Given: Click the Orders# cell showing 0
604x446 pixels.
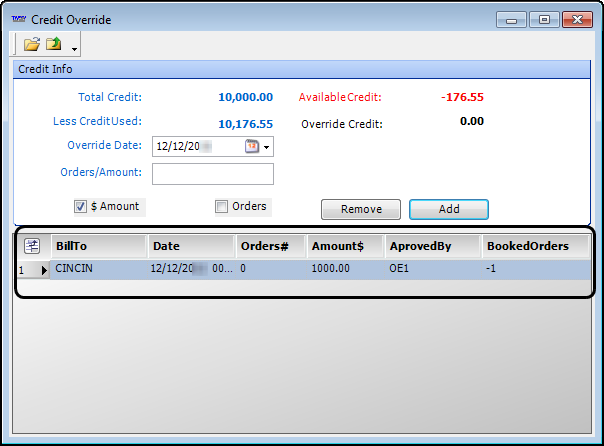Looking at the screenshot, I should point(272,268).
